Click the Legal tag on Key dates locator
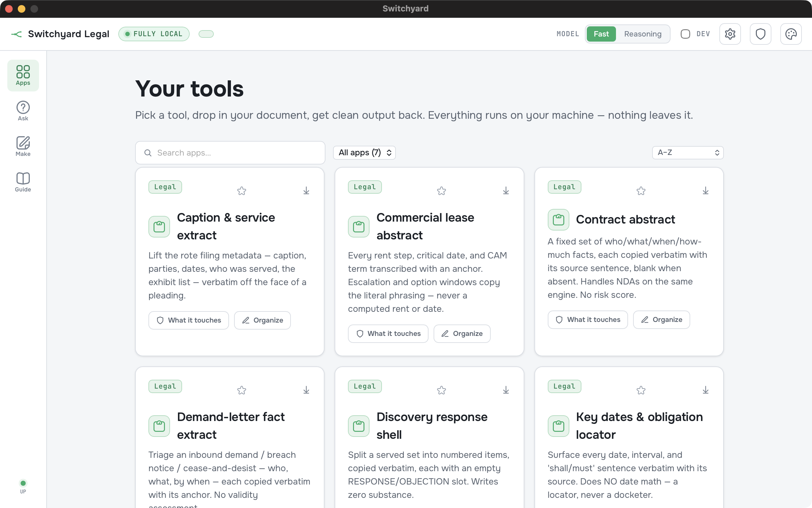The height and width of the screenshot is (508, 812). (x=564, y=386)
